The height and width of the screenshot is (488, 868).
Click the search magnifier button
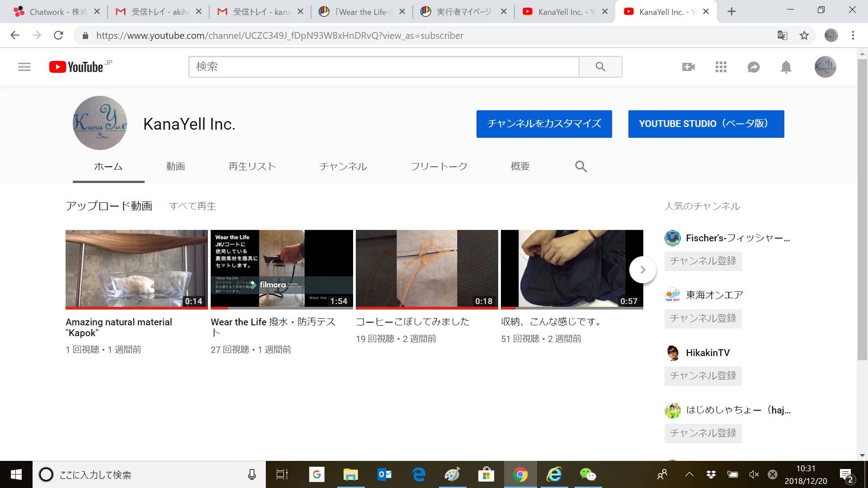tap(600, 67)
